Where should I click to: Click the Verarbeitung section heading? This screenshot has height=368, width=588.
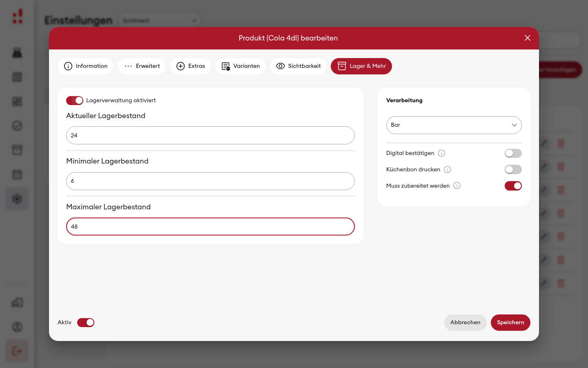coord(404,101)
